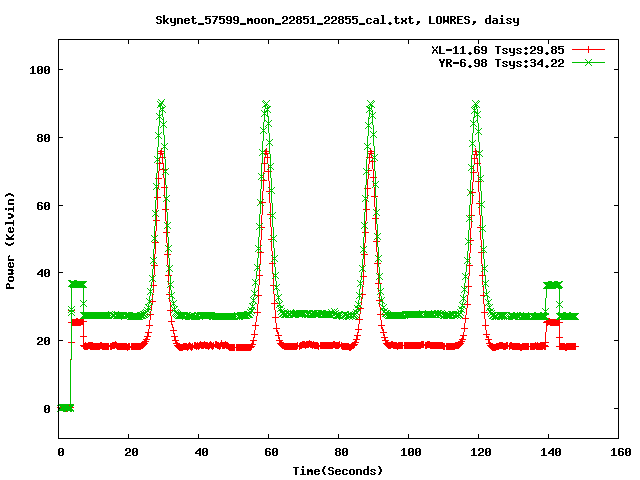640x480 pixels.
Task: Click the red peak near 30 seconds
Action: (161, 153)
